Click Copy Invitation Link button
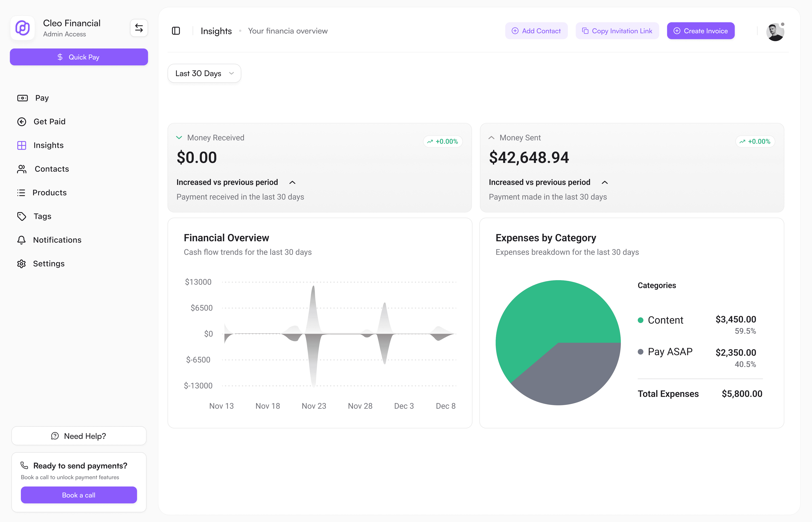This screenshot has height=522, width=812. [617, 31]
